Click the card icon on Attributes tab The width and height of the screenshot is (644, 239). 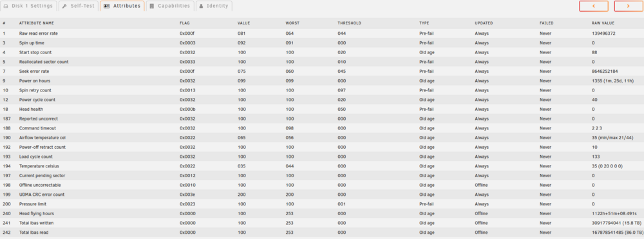107,6
